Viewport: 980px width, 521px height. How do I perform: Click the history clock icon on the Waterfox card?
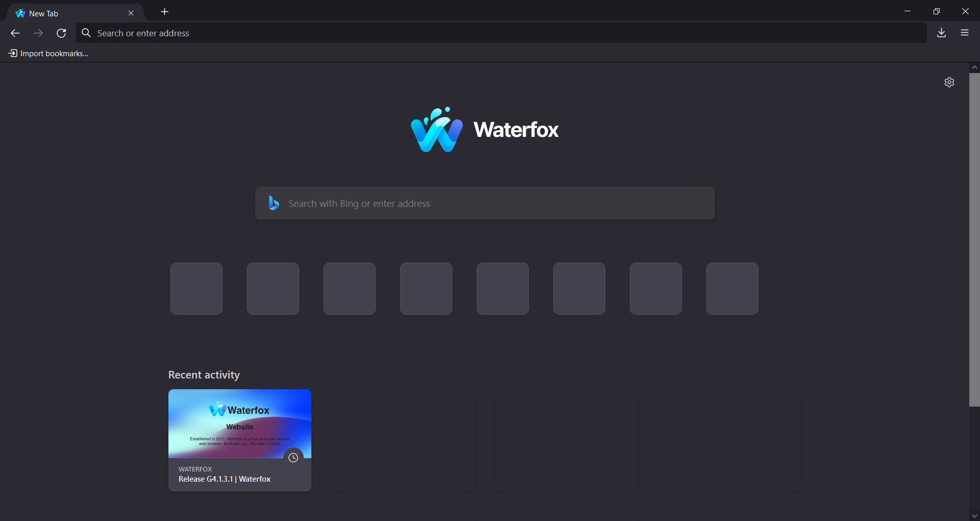pyautogui.click(x=293, y=458)
